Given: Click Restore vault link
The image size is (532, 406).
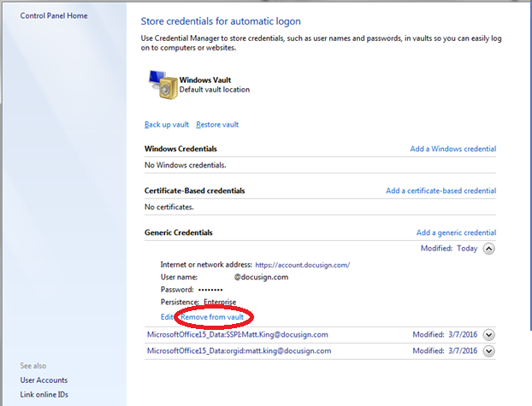Looking at the screenshot, I should 217,125.
